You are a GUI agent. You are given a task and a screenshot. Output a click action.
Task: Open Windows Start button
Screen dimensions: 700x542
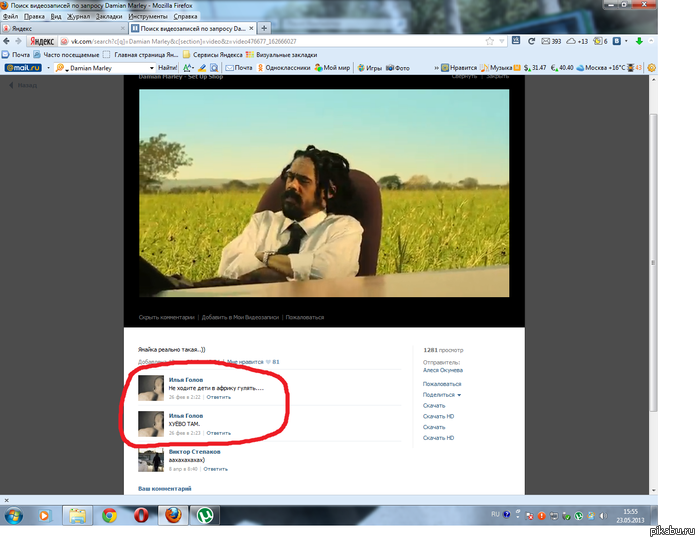pos(14,516)
